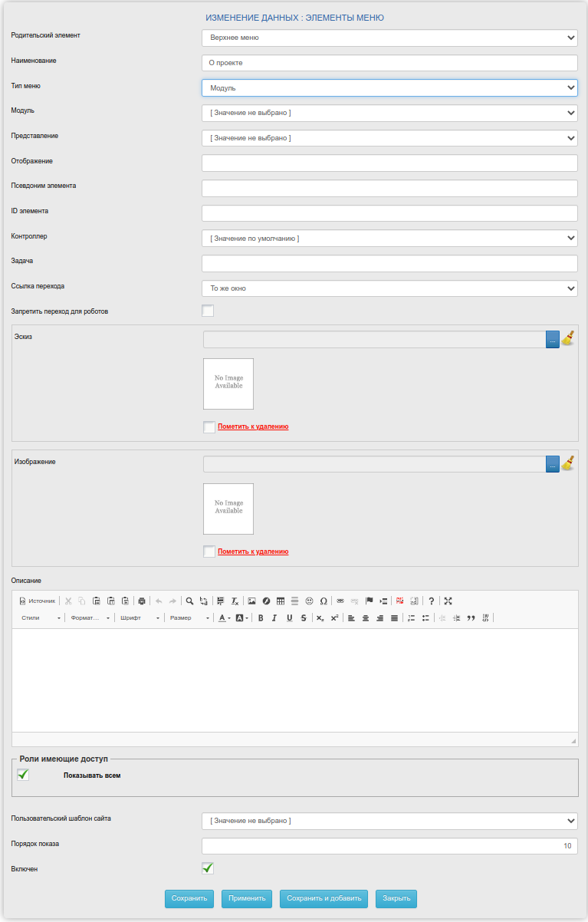This screenshot has width=588, height=922.
Task: Open the 'Тип меню' dropdown
Action: click(389, 88)
